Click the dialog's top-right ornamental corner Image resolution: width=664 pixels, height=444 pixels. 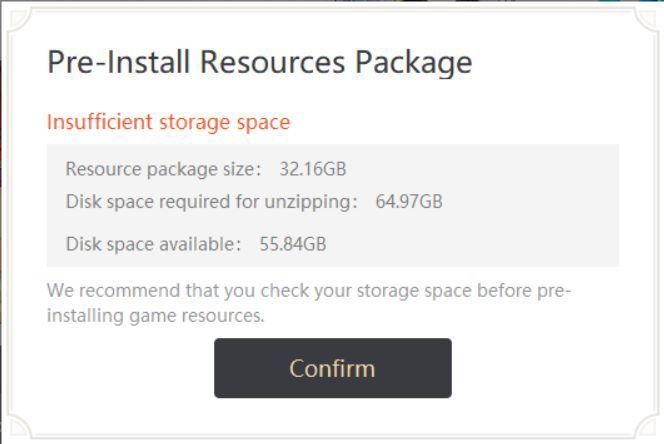coord(648,16)
